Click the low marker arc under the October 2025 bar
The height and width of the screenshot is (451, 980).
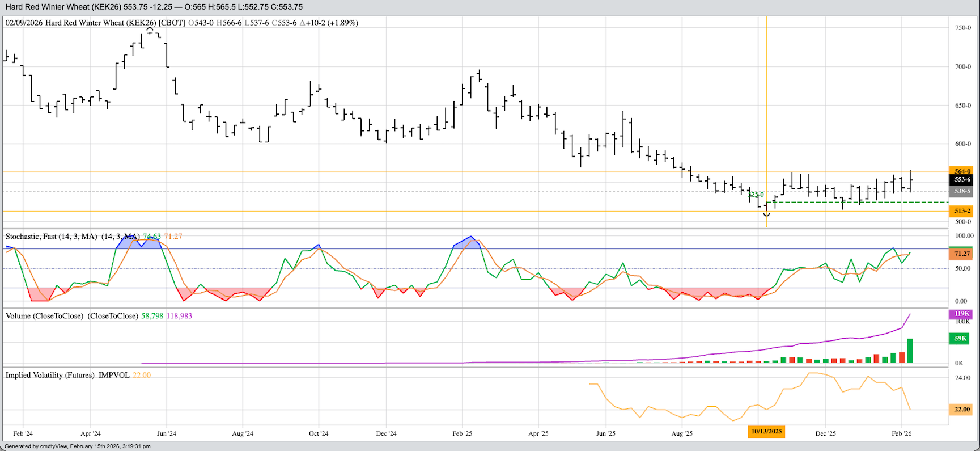tap(767, 214)
